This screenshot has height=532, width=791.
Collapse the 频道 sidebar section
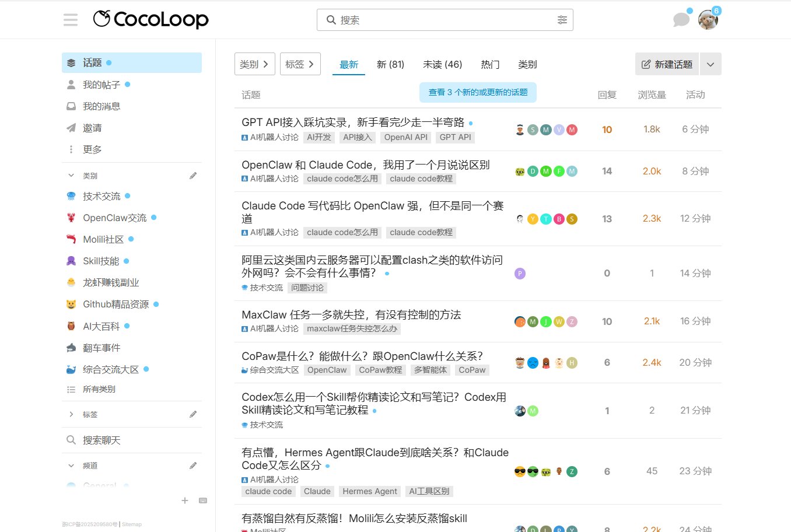pyautogui.click(x=71, y=466)
